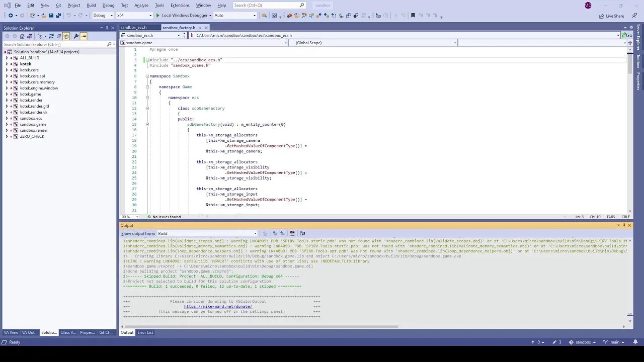This screenshot has width=644, height=362.
Task: Expand ALL_BUILD project node
Action: pos(7,58)
